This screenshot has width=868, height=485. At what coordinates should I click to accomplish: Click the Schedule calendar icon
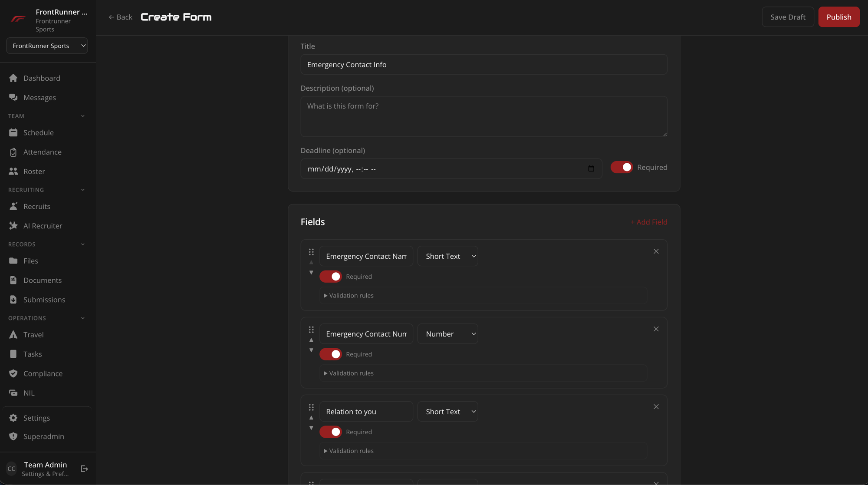[x=13, y=132]
